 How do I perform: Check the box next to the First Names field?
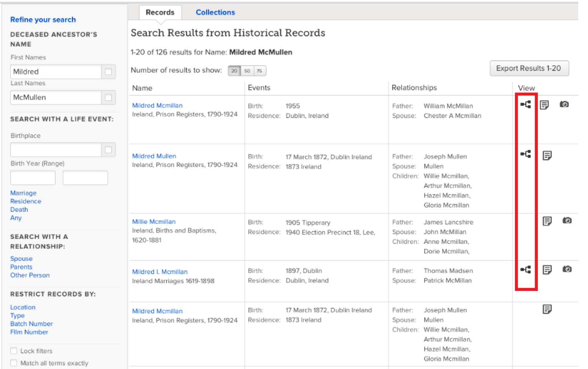point(109,71)
